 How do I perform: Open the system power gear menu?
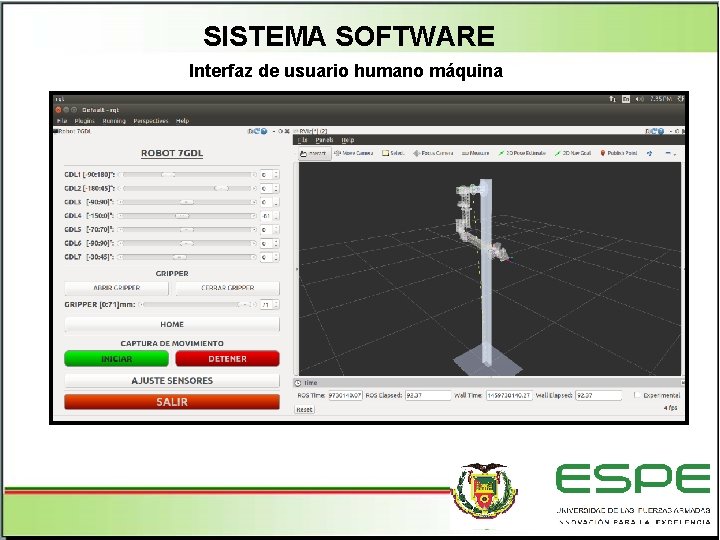(681, 99)
